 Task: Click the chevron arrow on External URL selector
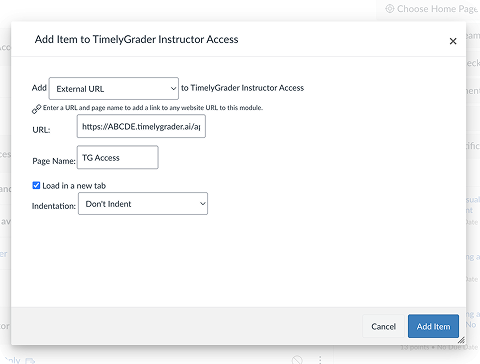[173, 89]
